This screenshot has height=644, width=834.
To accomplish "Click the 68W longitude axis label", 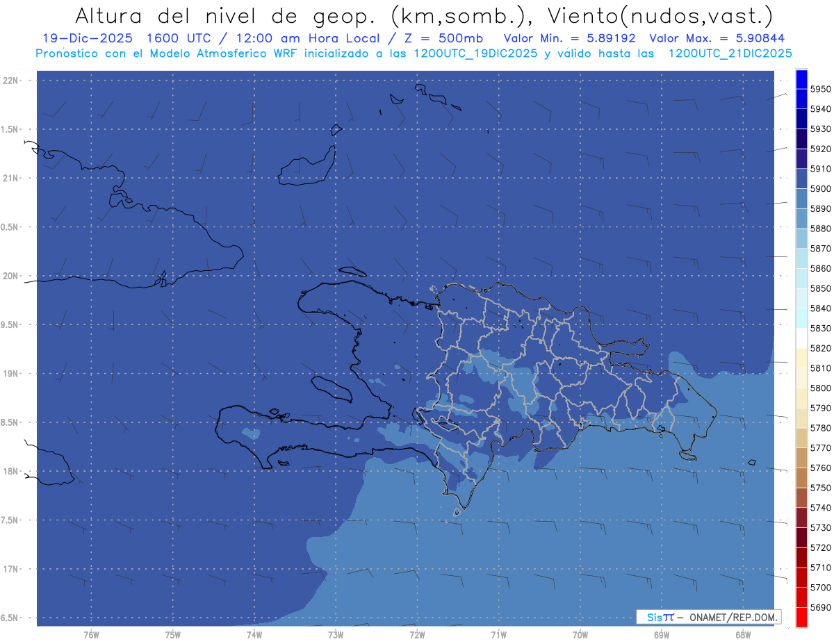I will (x=743, y=635).
